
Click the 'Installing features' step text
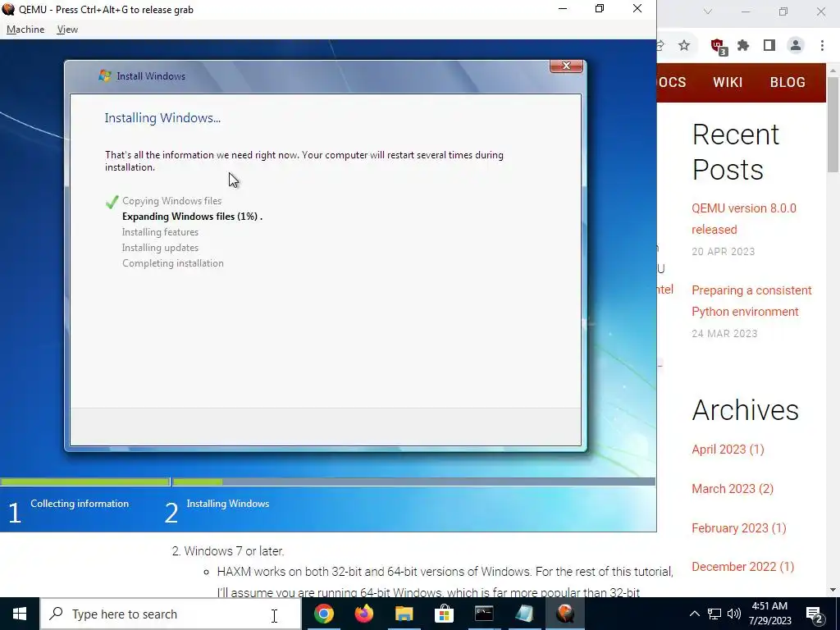[x=160, y=232]
